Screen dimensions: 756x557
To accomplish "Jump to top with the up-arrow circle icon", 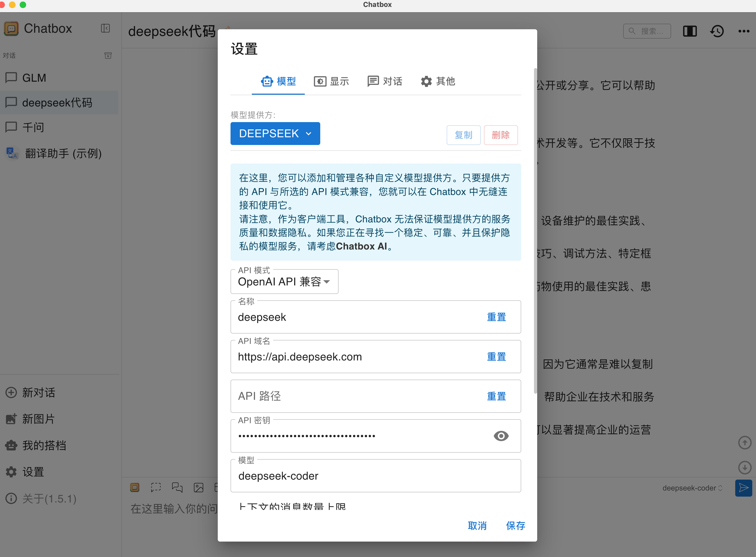I will click(745, 442).
